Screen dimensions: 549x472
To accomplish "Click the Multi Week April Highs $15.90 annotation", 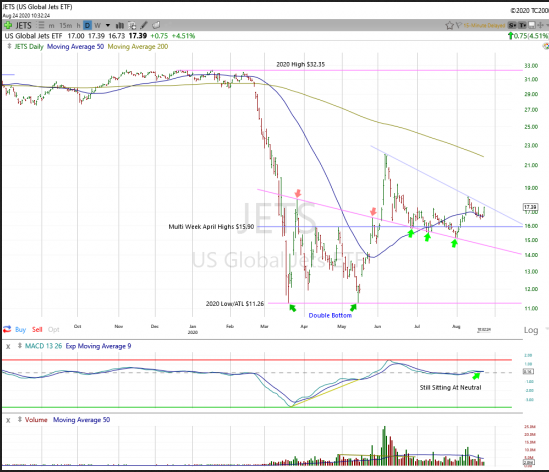I will click(x=211, y=227).
